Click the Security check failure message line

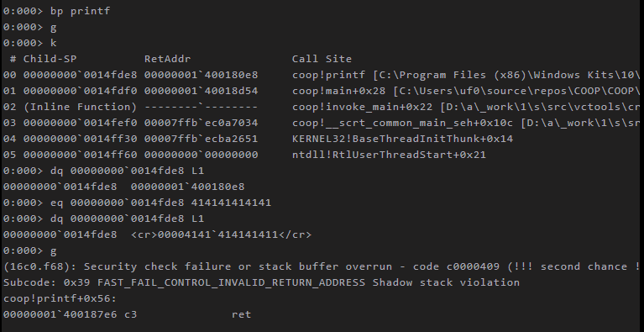(322, 266)
